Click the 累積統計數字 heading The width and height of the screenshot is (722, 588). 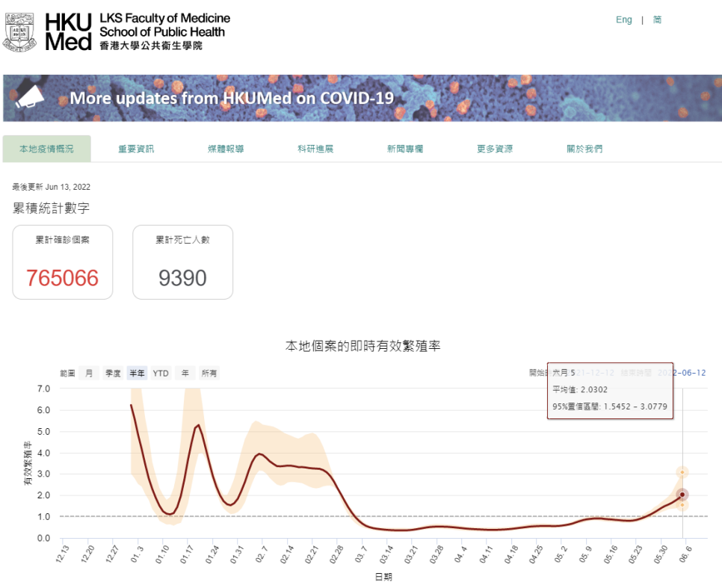[x=51, y=208]
